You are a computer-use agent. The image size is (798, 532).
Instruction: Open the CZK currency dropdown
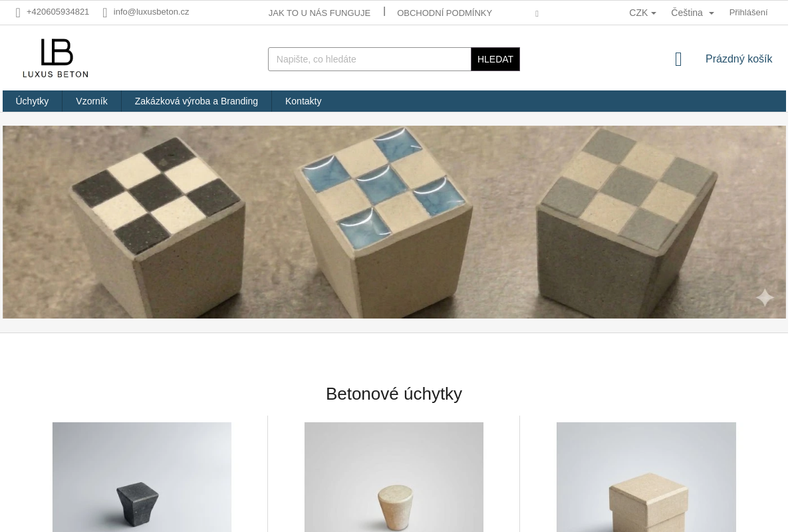click(x=642, y=13)
